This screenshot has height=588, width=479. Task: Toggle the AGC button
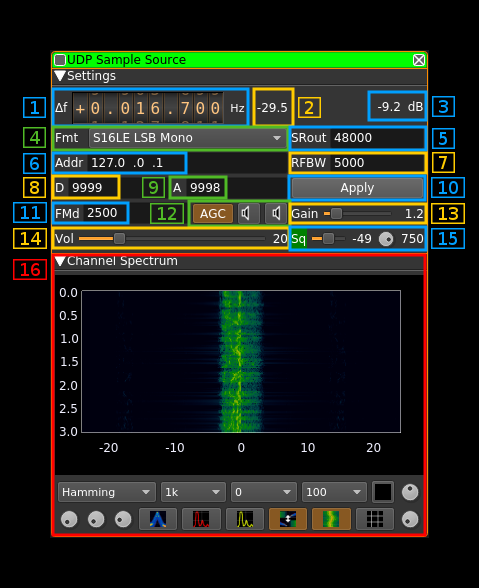click(213, 213)
